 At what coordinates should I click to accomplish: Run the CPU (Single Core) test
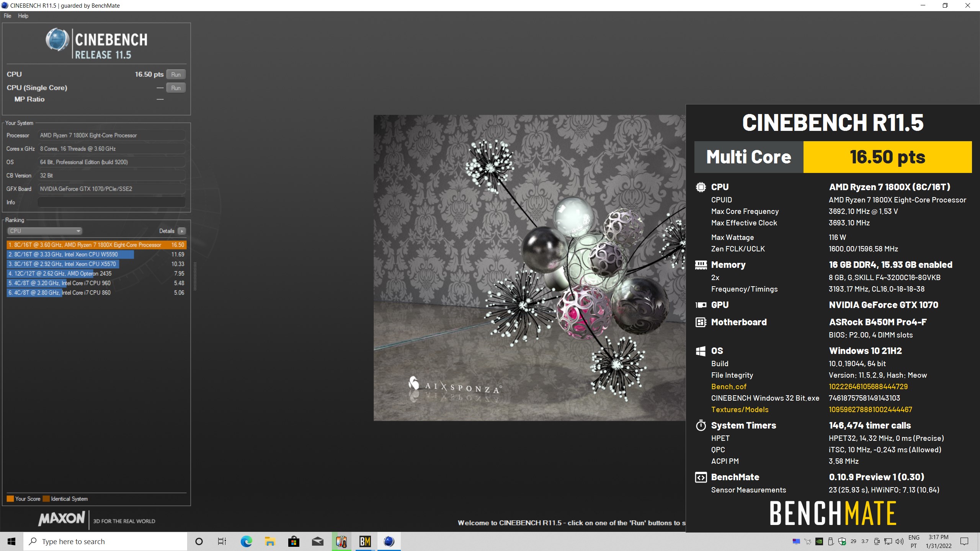tap(176, 88)
